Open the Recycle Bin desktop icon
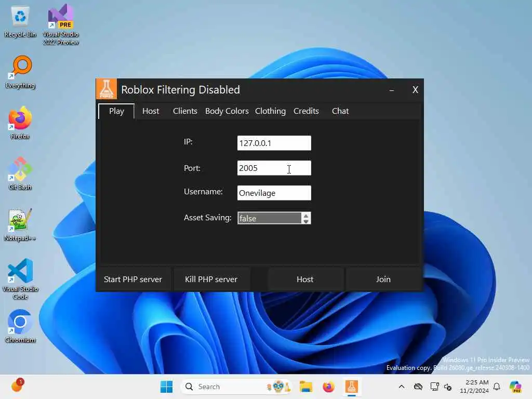 coord(20,21)
